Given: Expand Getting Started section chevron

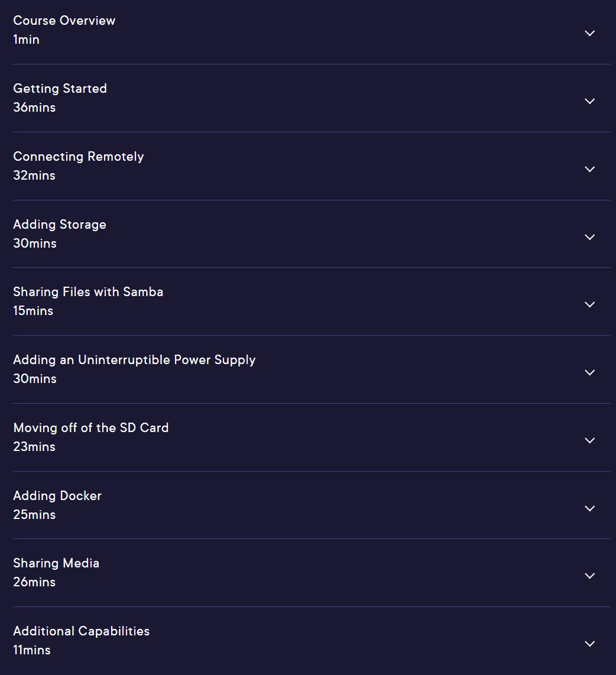Looking at the screenshot, I should click(x=590, y=101).
